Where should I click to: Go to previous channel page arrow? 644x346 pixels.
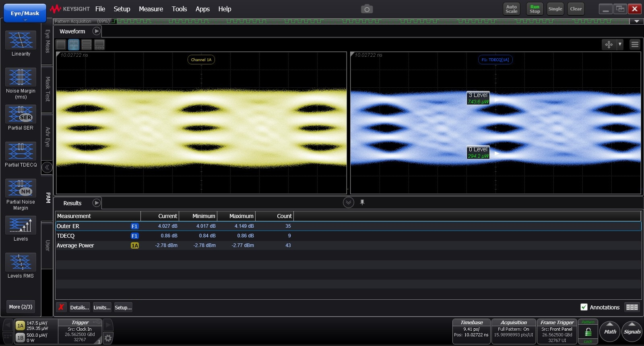pos(8,325)
